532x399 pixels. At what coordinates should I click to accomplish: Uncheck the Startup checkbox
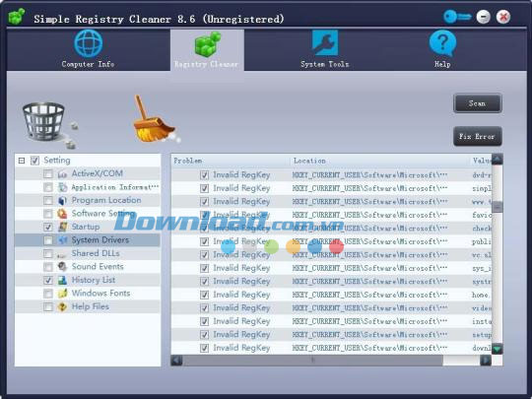(48, 227)
